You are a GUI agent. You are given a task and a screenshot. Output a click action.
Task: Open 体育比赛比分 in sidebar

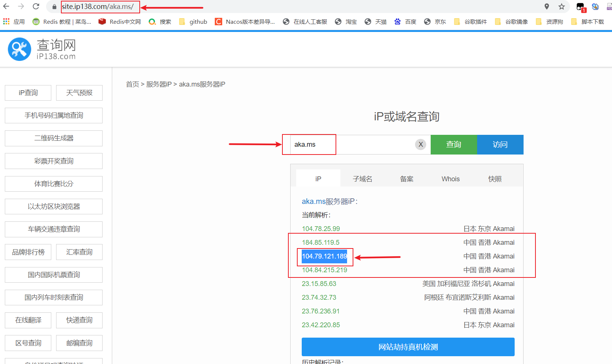[54, 183]
